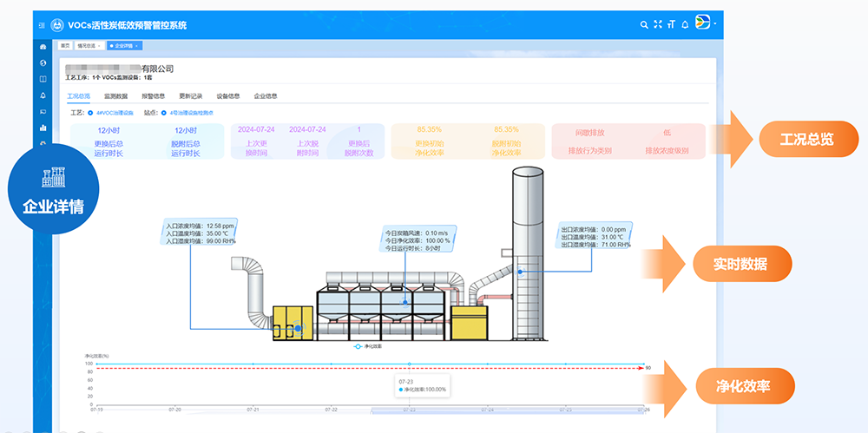Expand the user avatar dropdown arrow
The width and height of the screenshot is (868, 433).
(x=714, y=23)
